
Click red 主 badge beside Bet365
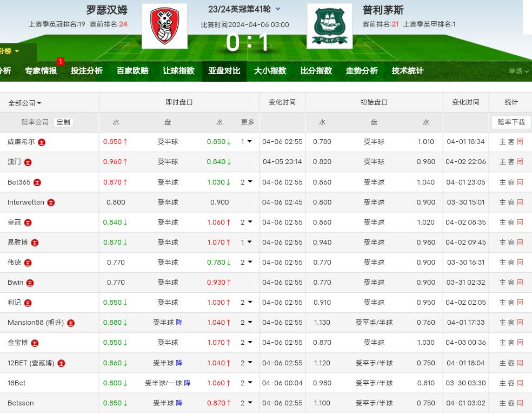point(37,182)
